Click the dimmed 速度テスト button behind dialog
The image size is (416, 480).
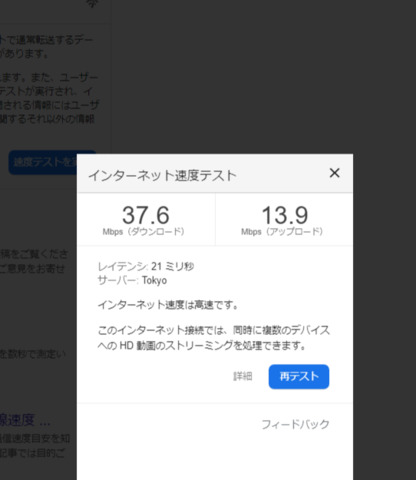coord(43,162)
